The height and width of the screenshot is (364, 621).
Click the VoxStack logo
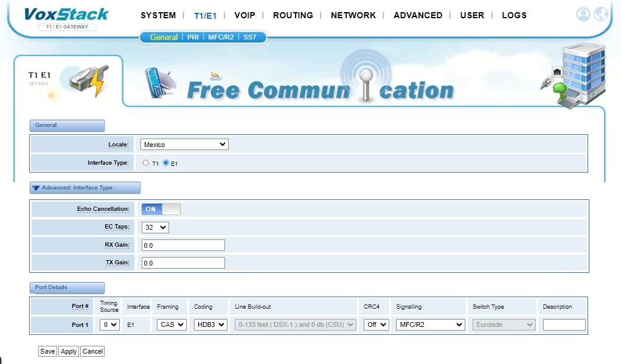click(x=66, y=14)
